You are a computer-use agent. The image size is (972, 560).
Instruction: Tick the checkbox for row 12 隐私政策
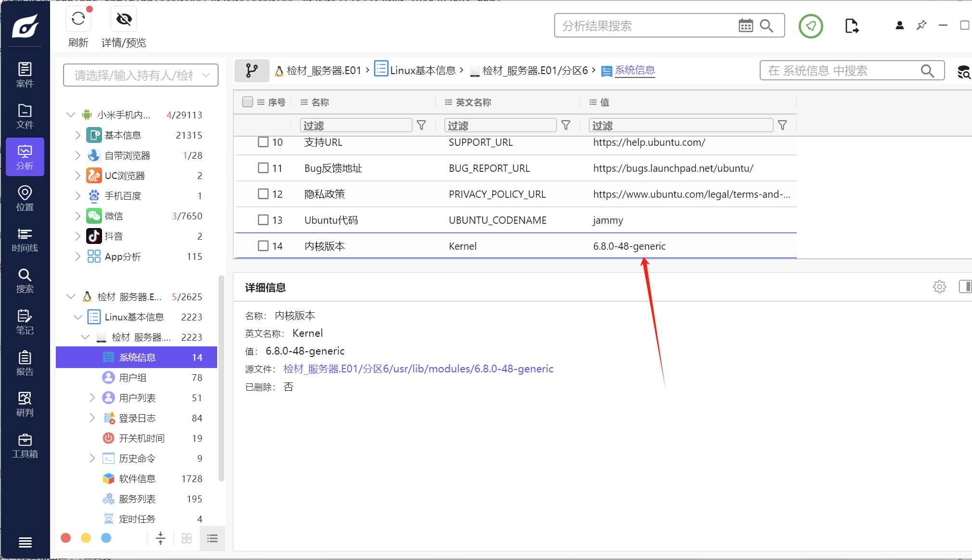pyautogui.click(x=263, y=194)
